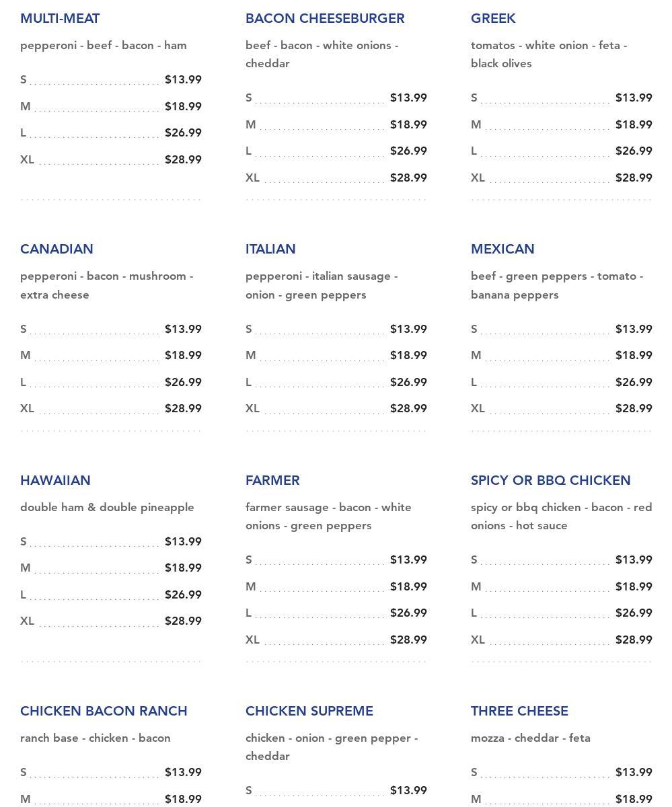Select the Greek XL $28.99 price
The height and width of the screenshot is (807, 672).
point(634,178)
